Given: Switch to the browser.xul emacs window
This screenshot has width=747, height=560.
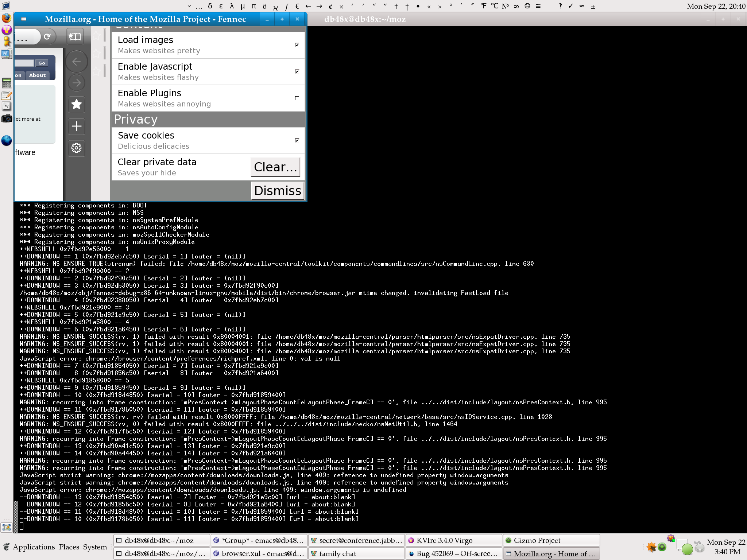Looking at the screenshot, I should click(x=259, y=553).
